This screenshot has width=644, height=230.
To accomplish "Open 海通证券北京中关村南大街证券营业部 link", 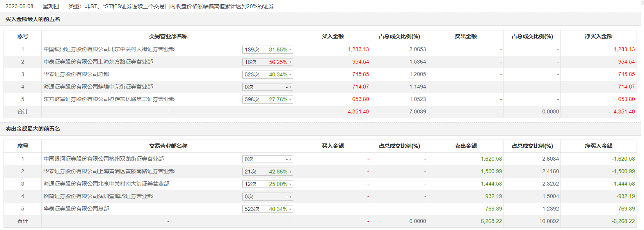I will (x=106, y=184).
